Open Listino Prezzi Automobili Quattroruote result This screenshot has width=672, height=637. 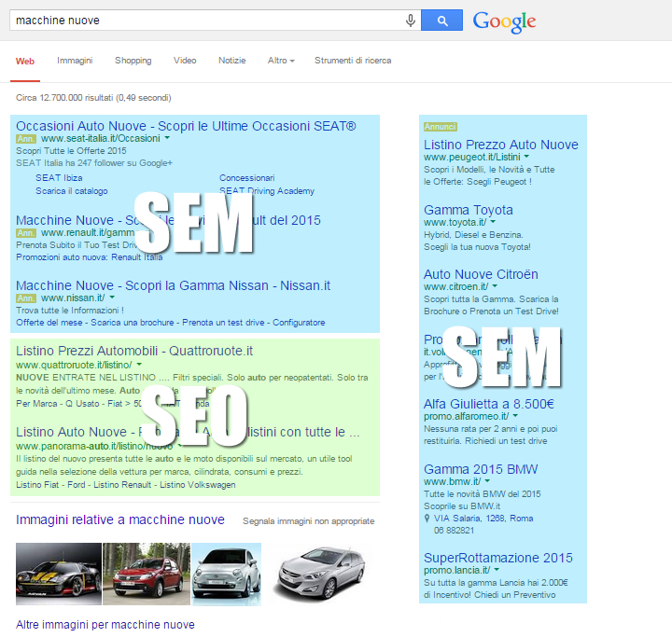[x=134, y=351]
